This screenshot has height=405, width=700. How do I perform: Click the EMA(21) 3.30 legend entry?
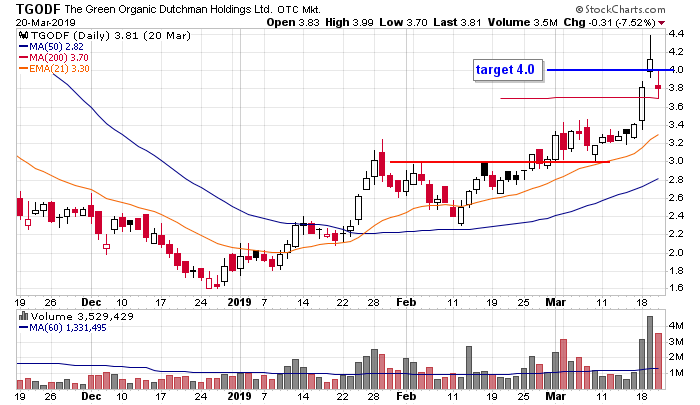click(54, 69)
